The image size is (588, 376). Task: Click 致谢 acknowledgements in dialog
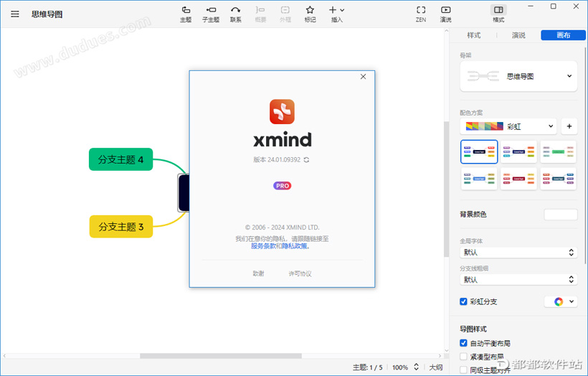pos(258,273)
